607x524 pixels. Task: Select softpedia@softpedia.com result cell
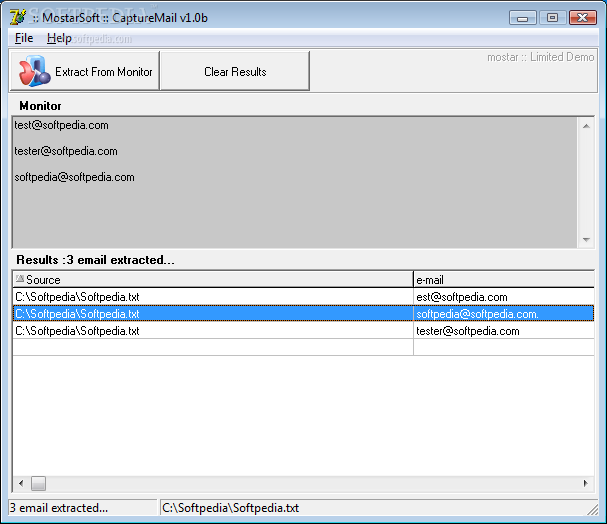pos(504,313)
